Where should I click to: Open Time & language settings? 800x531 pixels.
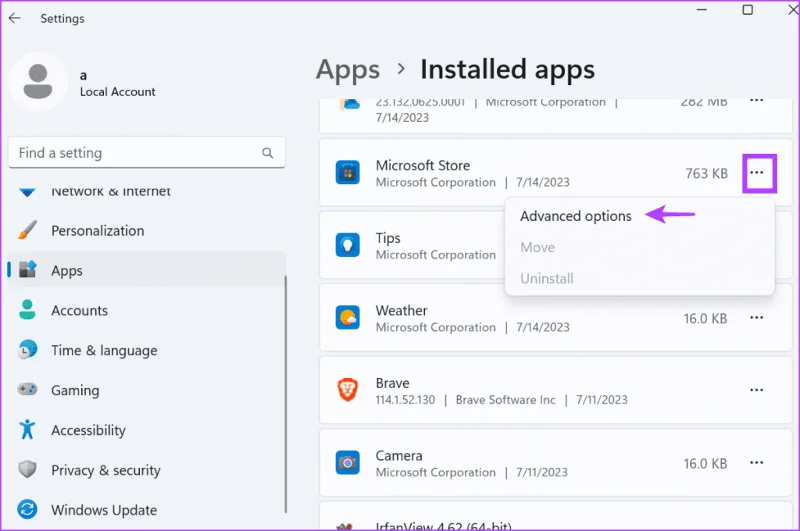click(146, 350)
